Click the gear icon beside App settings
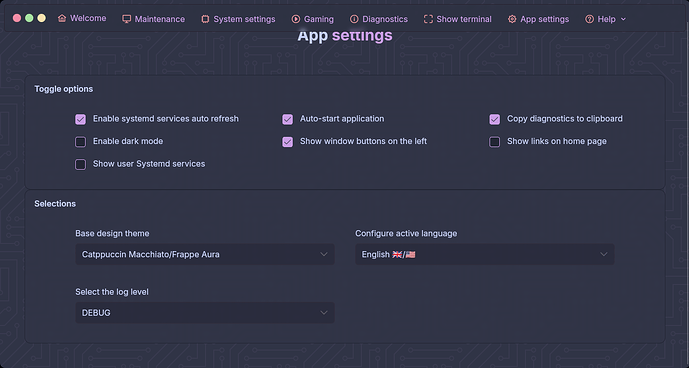 point(512,19)
